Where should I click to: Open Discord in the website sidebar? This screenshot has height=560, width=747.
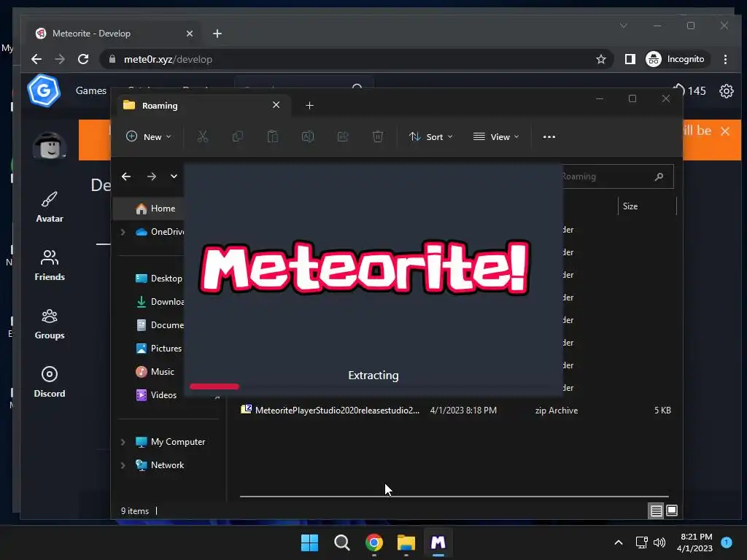coord(50,382)
